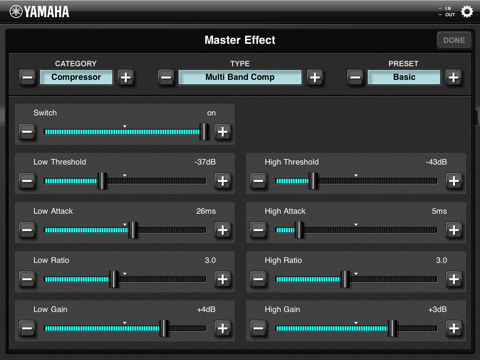Select next Preset with plus button
The image size is (480, 360).
[453, 77]
